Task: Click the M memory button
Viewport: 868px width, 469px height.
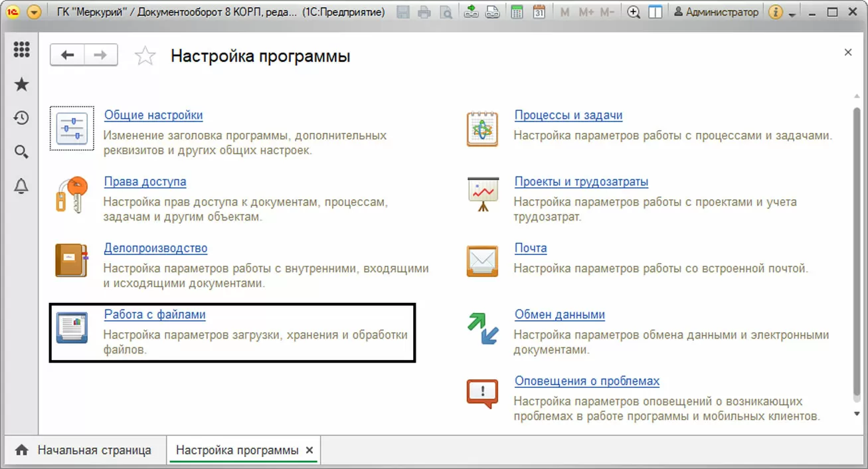Action: (x=564, y=12)
